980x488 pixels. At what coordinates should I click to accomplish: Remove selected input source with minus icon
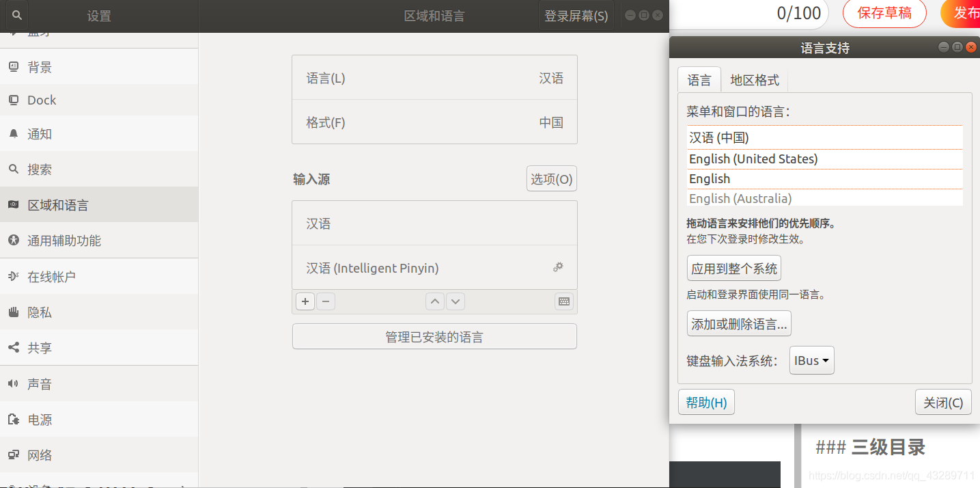click(x=325, y=301)
